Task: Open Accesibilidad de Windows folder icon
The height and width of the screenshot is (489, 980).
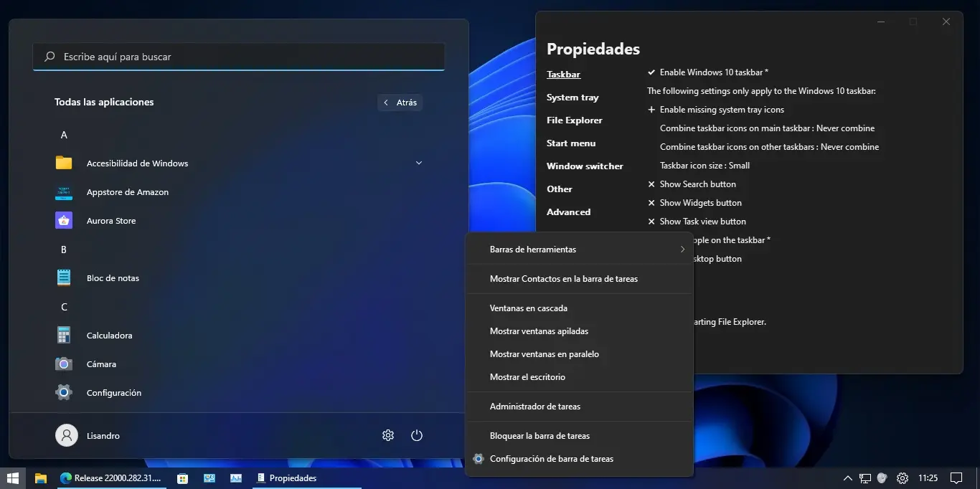Action: tap(64, 163)
